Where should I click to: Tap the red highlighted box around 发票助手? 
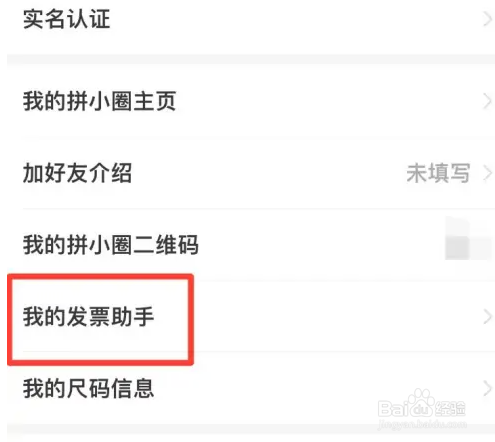(100, 320)
